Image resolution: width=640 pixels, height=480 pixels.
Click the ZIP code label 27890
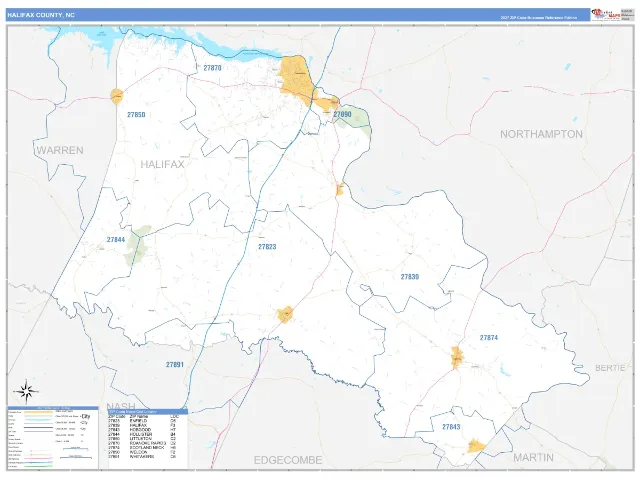coord(342,114)
